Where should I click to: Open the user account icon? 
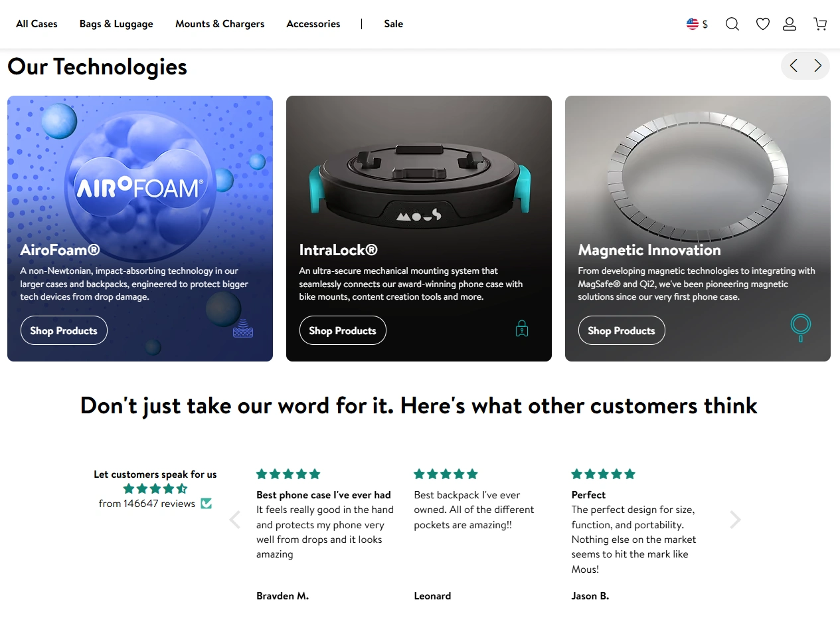click(790, 24)
